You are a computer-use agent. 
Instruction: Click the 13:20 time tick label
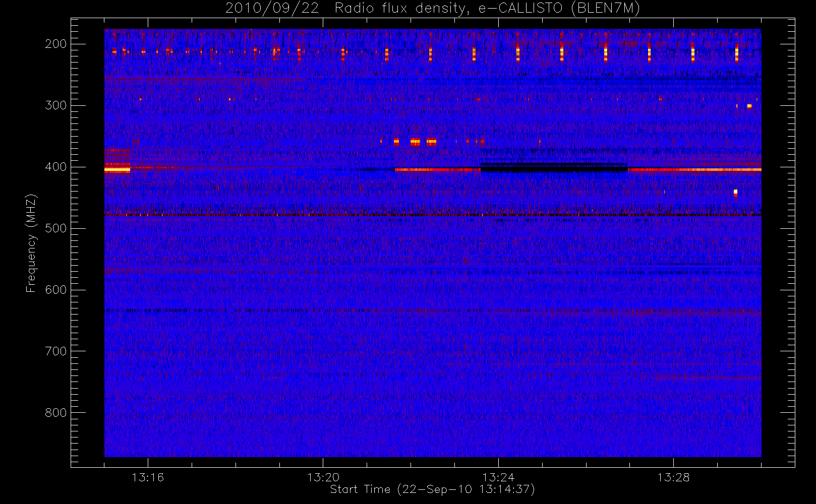click(x=323, y=477)
